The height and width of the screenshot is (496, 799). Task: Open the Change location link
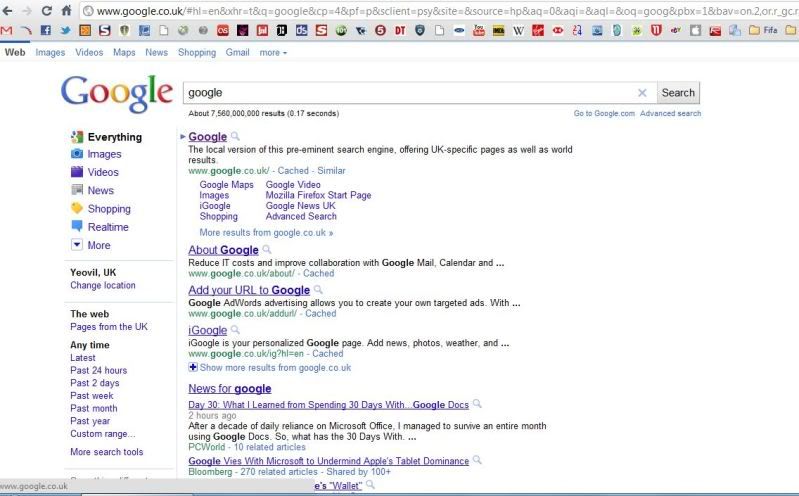point(103,285)
